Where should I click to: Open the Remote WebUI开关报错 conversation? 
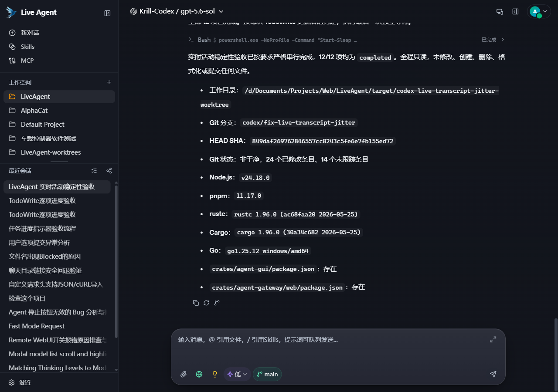57,340
